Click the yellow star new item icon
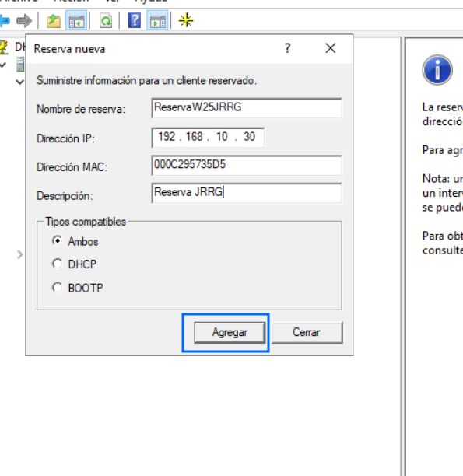The width and height of the screenshot is (463, 476). coord(186,20)
